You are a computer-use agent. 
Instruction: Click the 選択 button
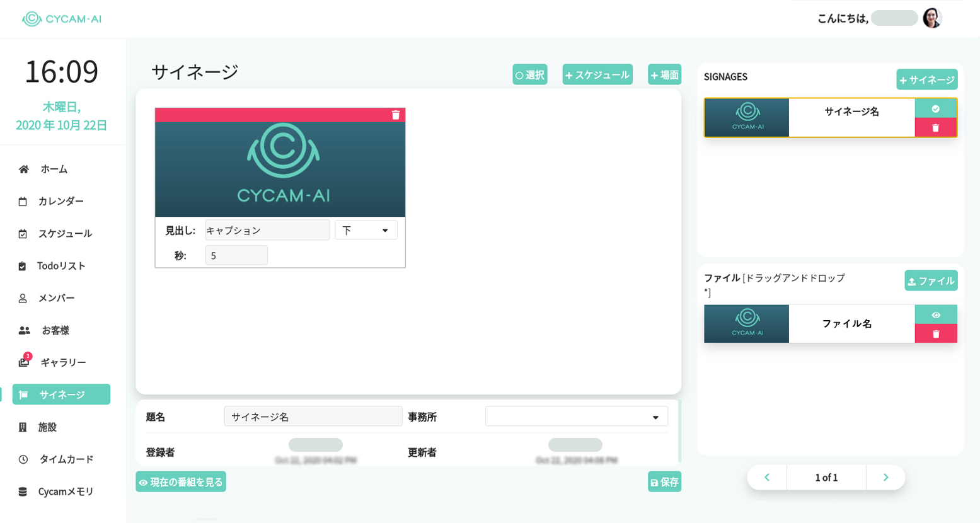pos(530,75)
